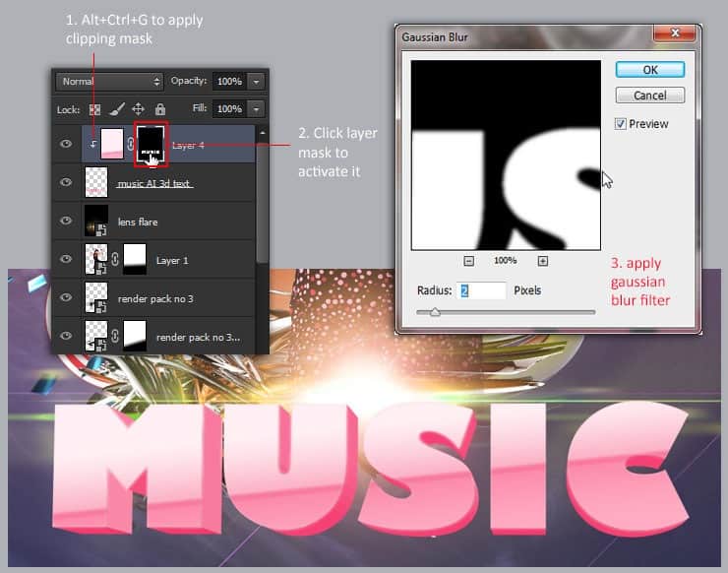Select the lens flare layer thumbnail
728x573 pixels.
point(96,221)
